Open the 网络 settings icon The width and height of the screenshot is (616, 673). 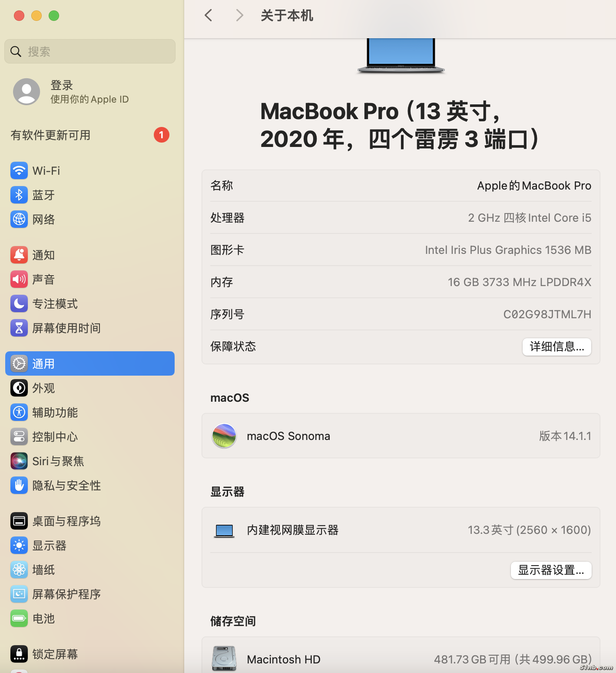pos(19,219)
